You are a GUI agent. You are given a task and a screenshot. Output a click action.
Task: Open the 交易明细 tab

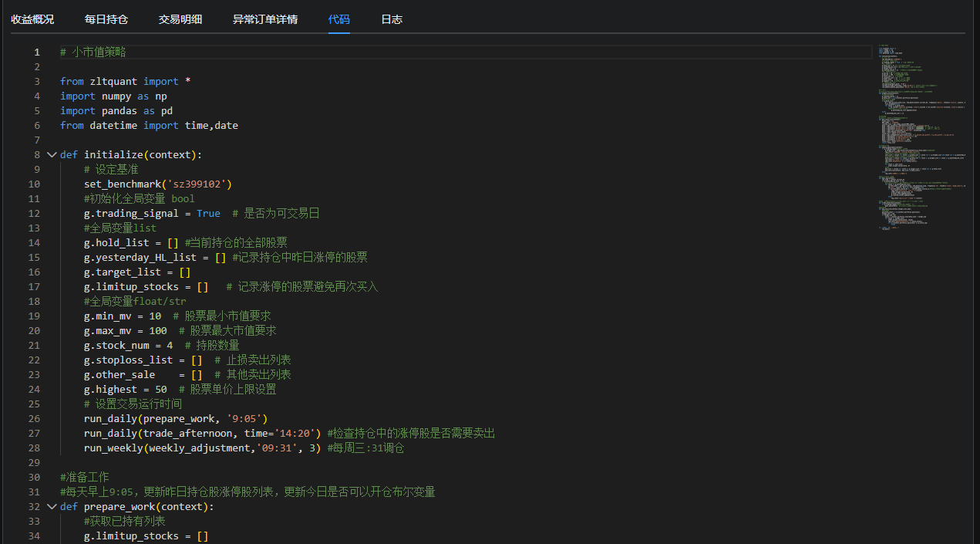(x=180, y=19)
